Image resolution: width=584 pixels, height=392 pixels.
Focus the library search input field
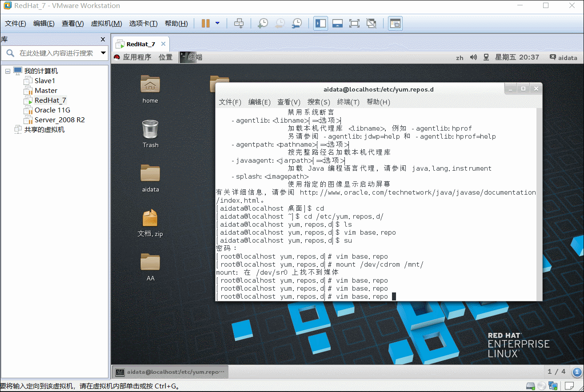tap(56, 53)
